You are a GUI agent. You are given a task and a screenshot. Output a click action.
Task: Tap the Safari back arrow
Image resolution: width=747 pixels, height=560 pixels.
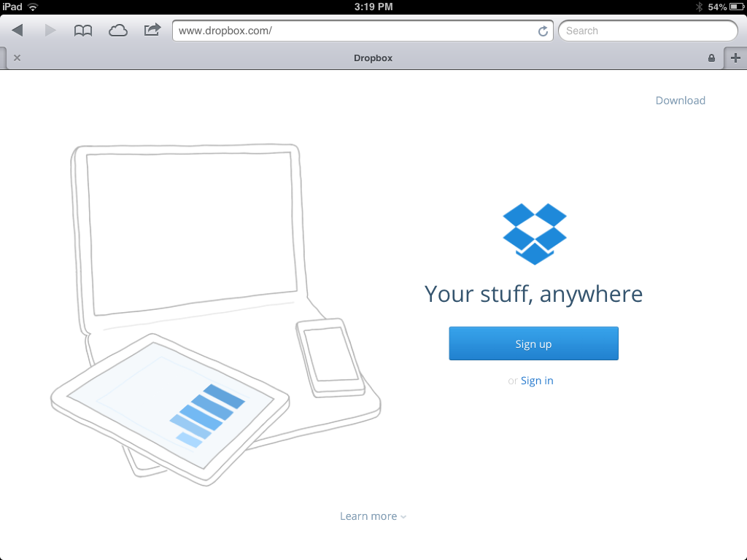point(18,31)
